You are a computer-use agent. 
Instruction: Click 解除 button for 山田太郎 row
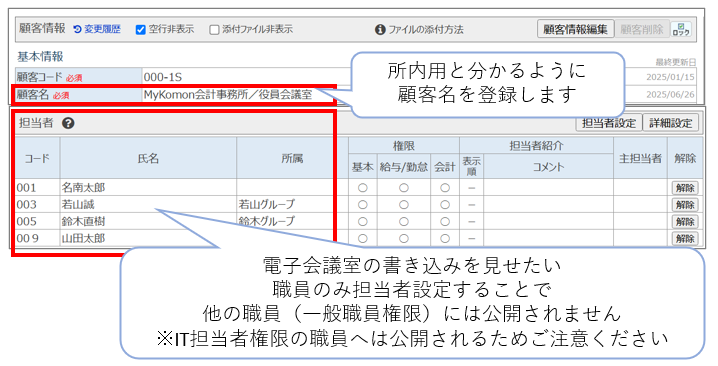685,238
